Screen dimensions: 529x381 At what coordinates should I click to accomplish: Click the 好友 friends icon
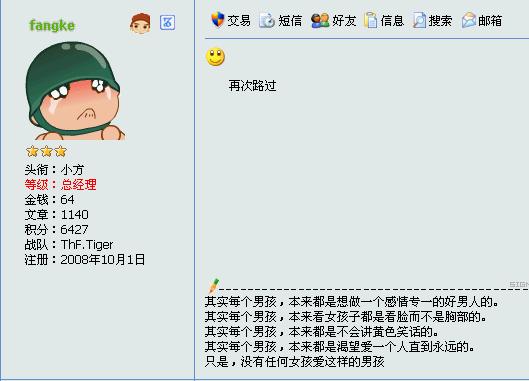[320, 21]
